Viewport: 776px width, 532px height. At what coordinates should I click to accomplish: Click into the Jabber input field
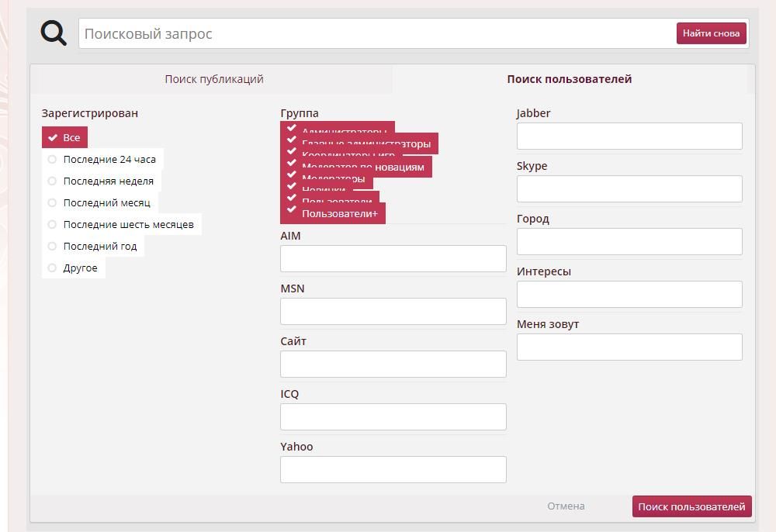[629, 136]
